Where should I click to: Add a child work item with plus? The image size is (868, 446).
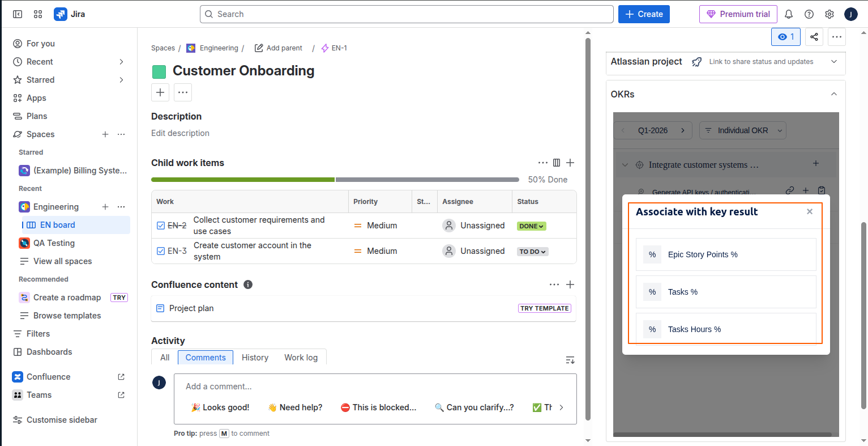[x=570, y=163]
